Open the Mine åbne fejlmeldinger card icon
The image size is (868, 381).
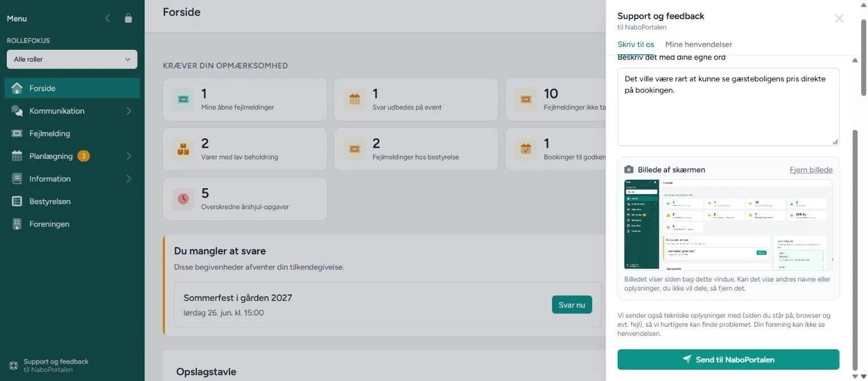click(183, 99)
